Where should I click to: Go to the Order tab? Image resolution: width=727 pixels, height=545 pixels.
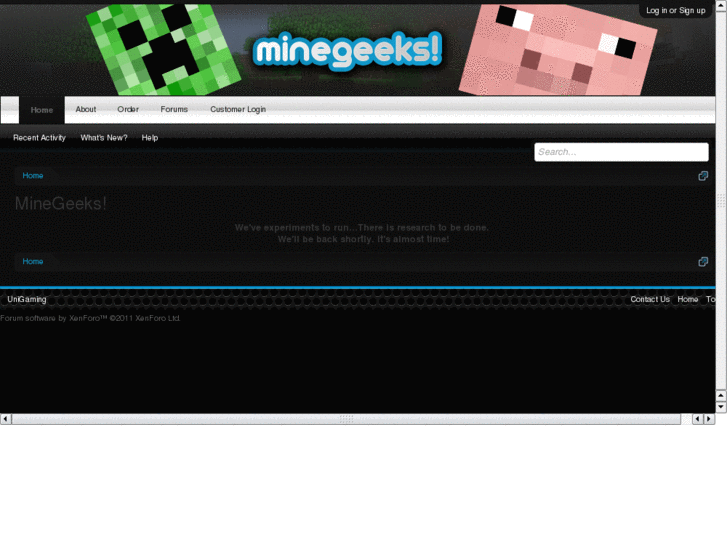click(x=128, y=109)
